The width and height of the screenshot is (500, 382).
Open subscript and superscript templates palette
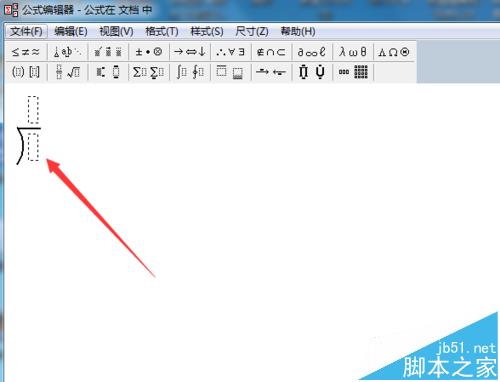108,72
